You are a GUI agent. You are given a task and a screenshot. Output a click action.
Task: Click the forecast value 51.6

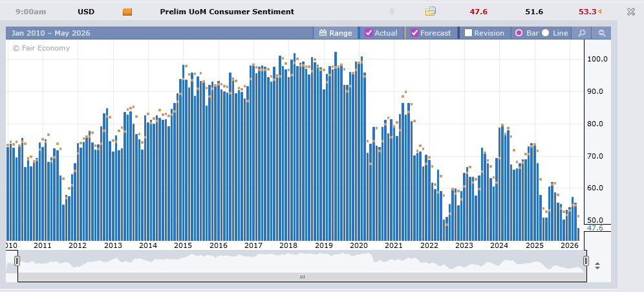pos(534,12)
